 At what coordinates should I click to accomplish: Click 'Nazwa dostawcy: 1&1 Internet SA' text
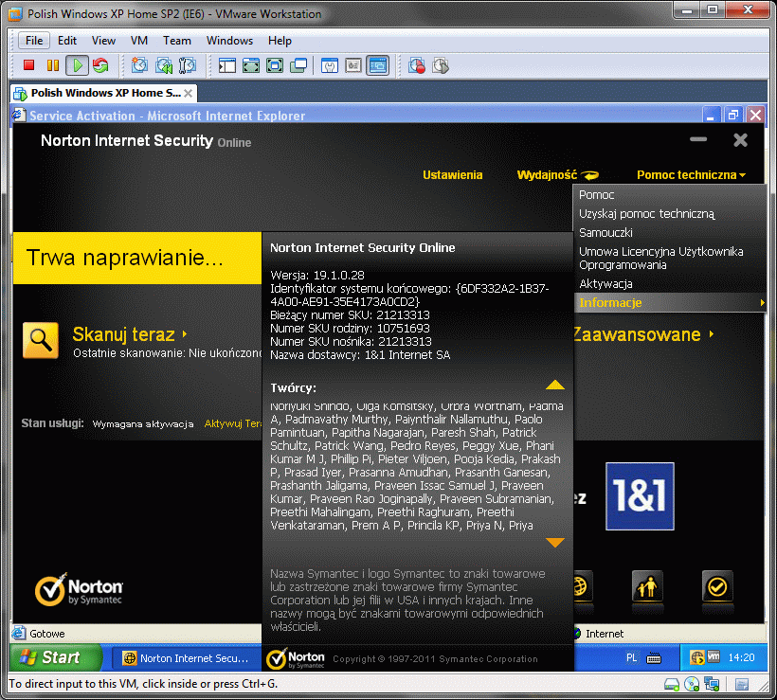pos(360,354)
